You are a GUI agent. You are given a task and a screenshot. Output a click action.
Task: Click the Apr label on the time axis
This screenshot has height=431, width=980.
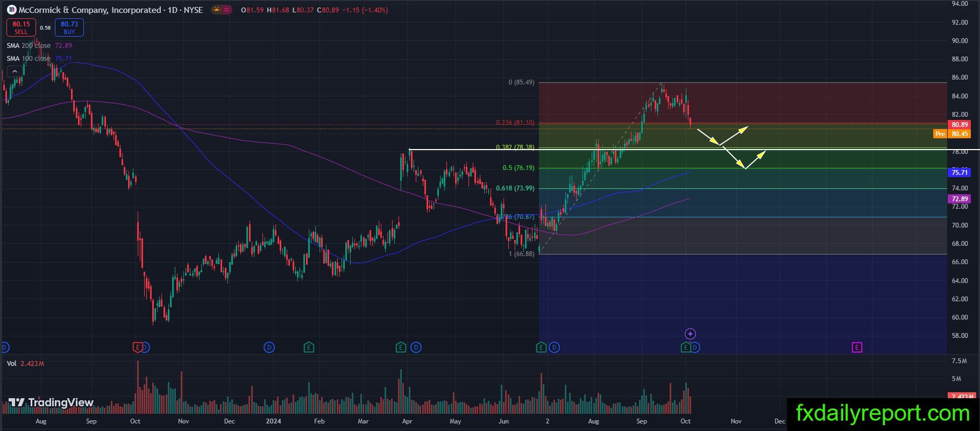(407, 421)
